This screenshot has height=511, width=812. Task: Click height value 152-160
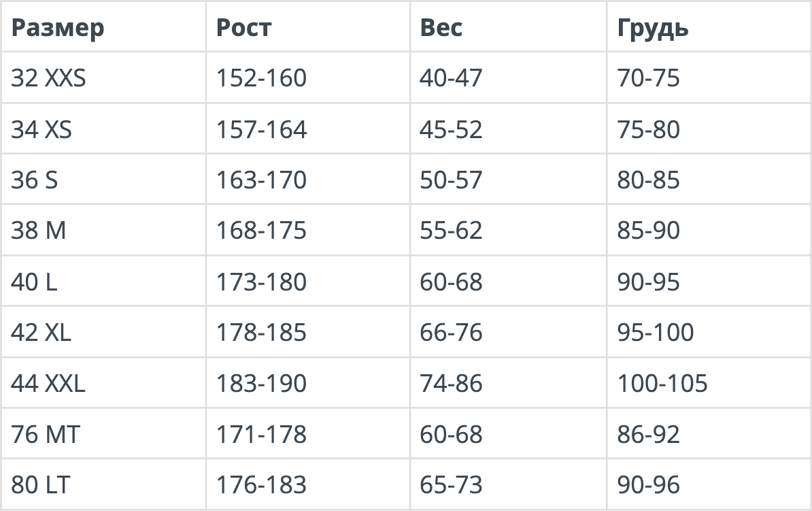261,78
